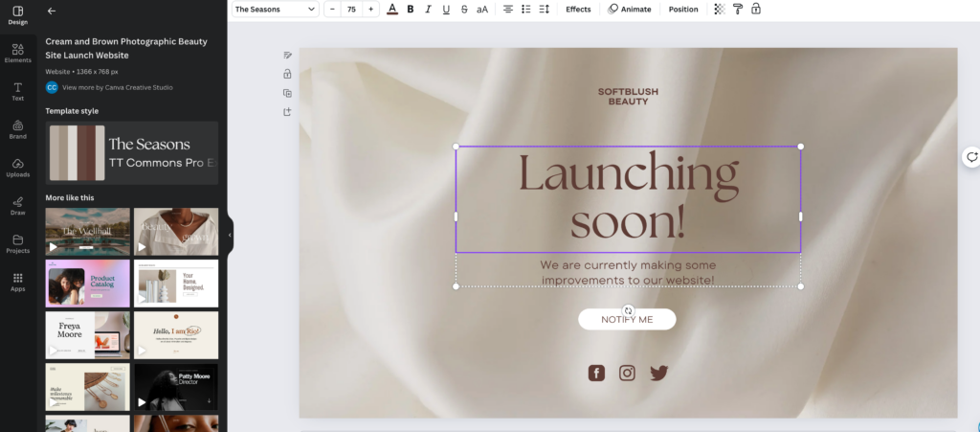Viewport: 980px width, 432px height.
Task: Click the duplicate page icon
Action: (x=287, y=93)
